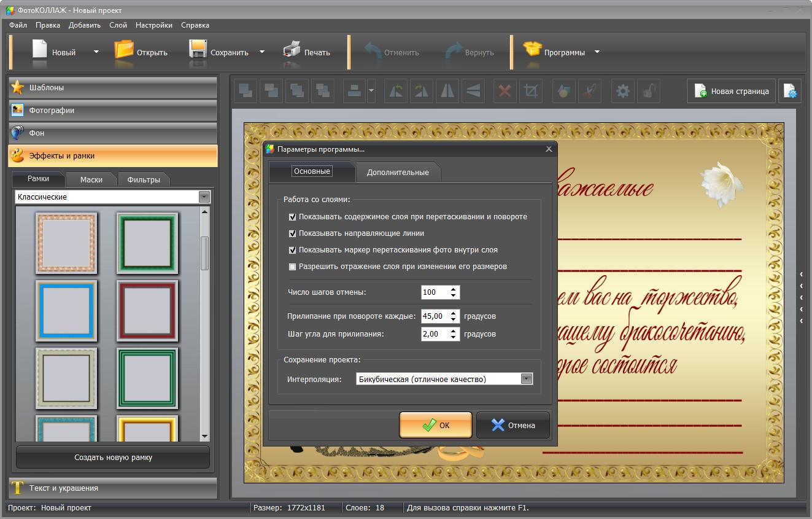The image size is (812, 519).
Task: Uncheck Показывать маркер перетаскивания фото checkbox
Action: point(292,250)
